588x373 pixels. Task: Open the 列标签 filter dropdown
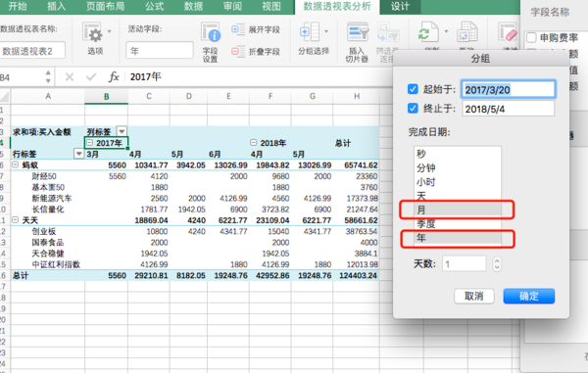click(122, 131)
